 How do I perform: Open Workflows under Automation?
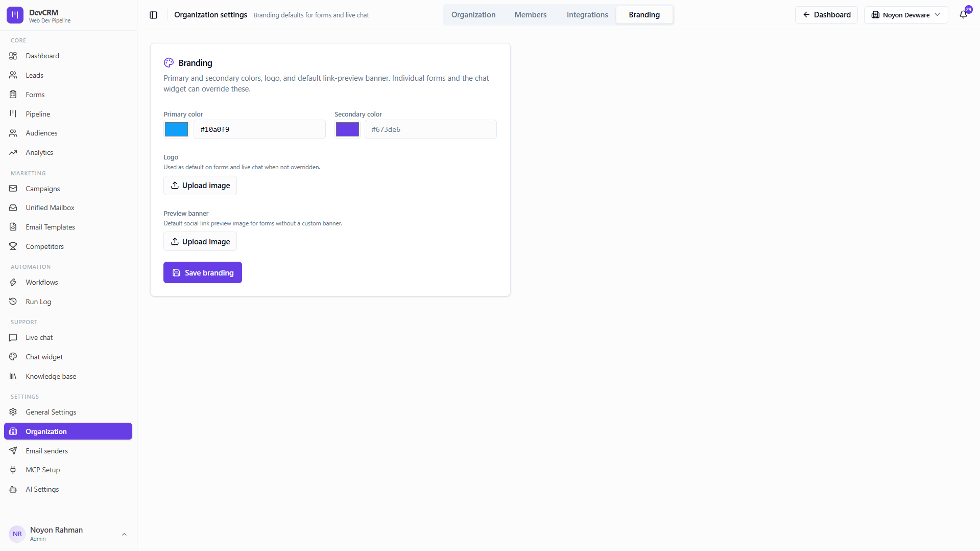point(68,282)
